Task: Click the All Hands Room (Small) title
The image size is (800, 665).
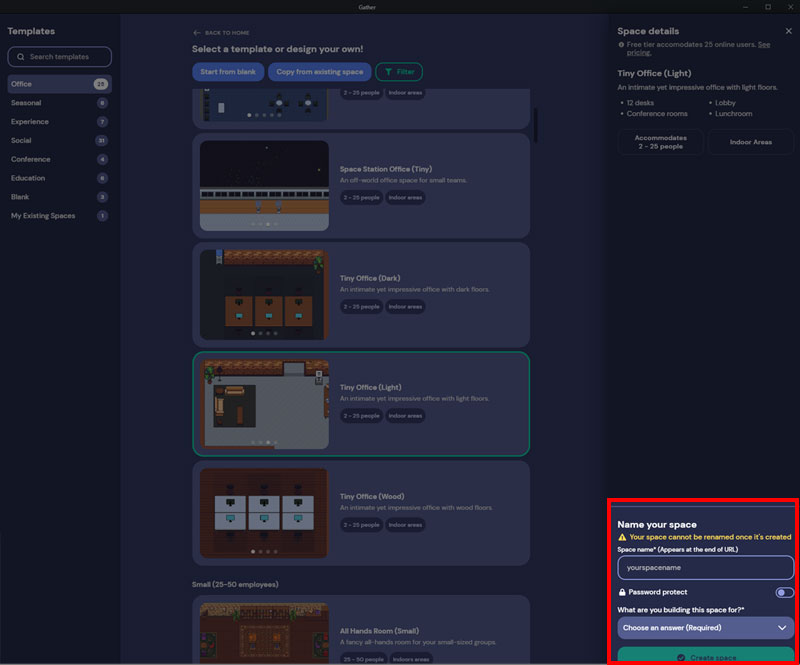Action: [381, 631]
